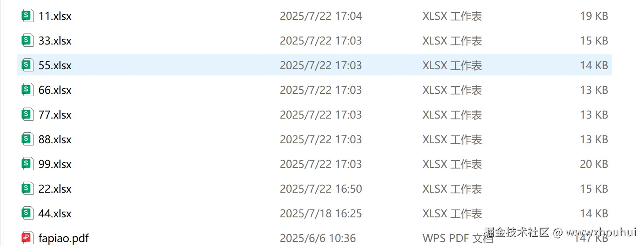Screen dimensions: 644x246
Task: Click the red PDF icon of fapiao.pdf
Action: coord(27,238)
